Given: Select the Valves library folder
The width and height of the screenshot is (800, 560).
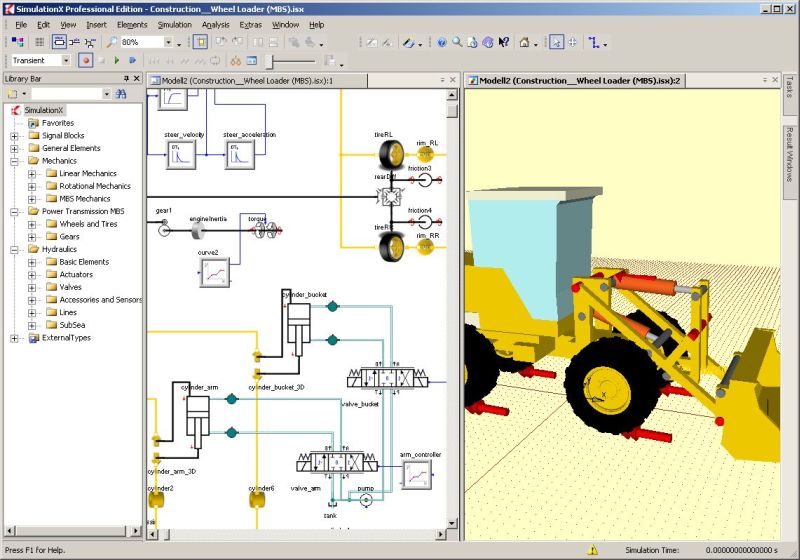Looking at the screenshot, I should click(x=70, y=287).
